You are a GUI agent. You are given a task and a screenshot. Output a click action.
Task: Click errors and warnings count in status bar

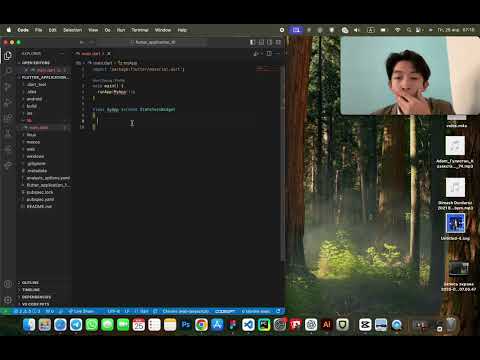pyautogui.click(x=27, y=311)
